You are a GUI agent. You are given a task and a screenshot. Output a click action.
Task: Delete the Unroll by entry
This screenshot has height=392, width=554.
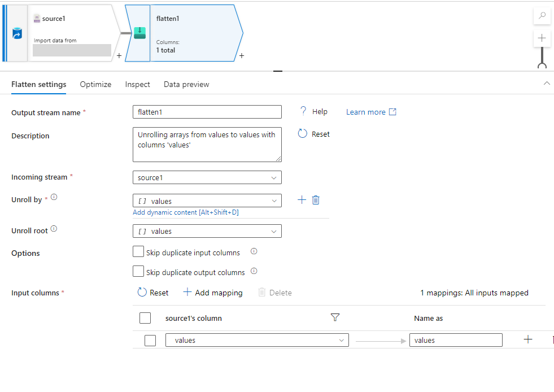[316, 200]
